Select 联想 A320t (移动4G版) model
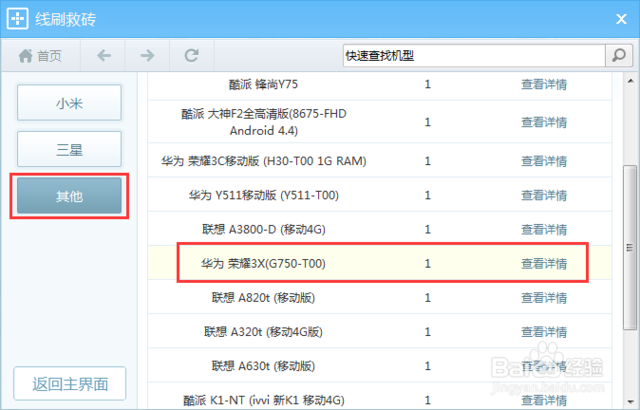This screenshot has height=410, width=640. (x=263, y=332)
